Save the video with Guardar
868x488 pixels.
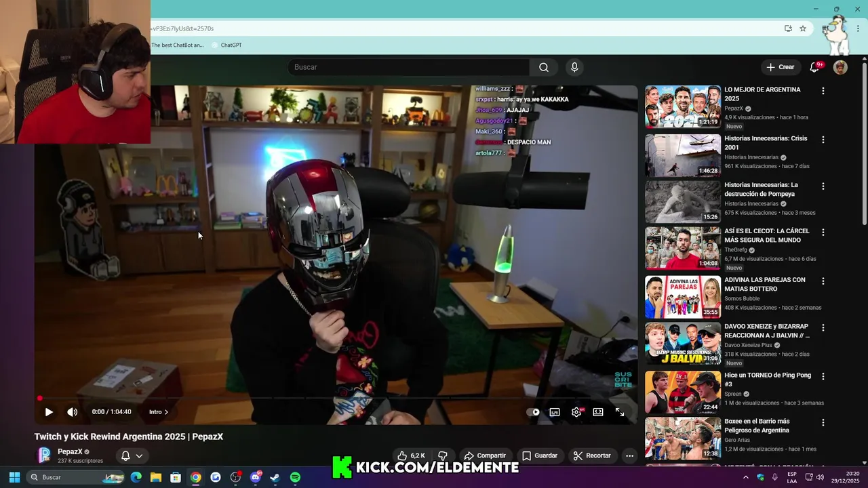tap(540, 455)
